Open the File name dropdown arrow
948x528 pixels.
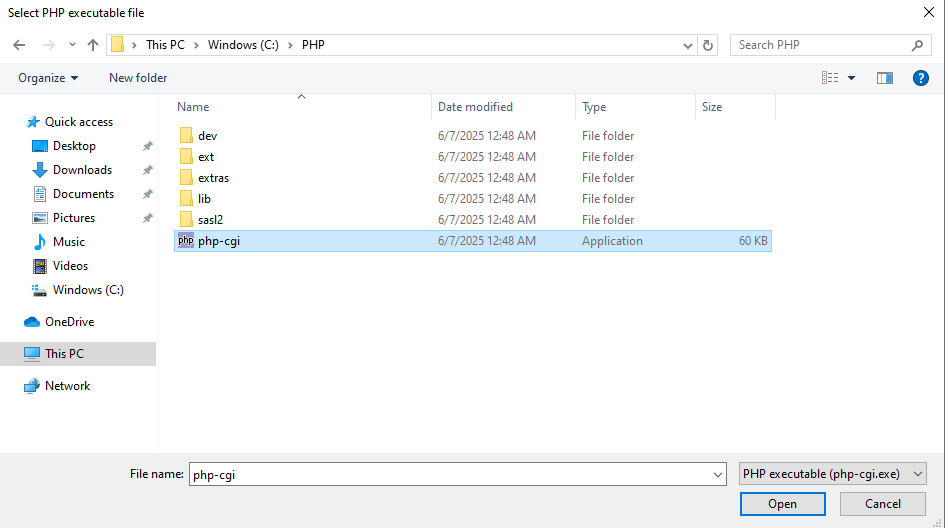pos(718,475)
